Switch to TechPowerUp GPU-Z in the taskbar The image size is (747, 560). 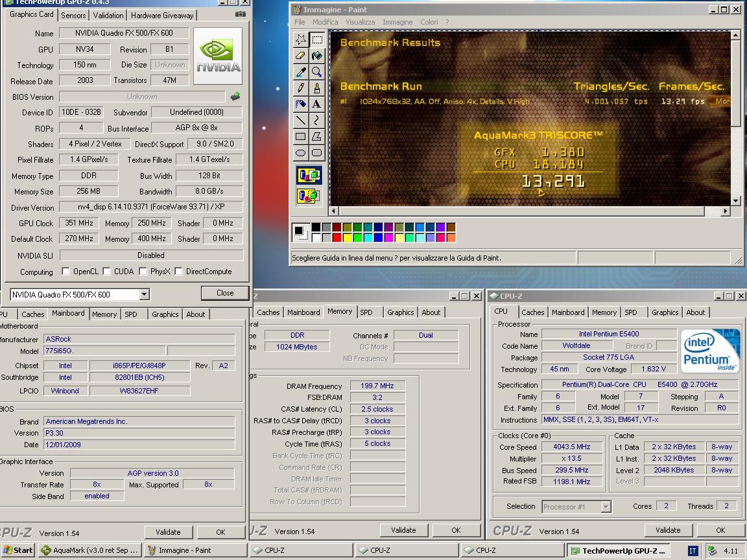(x=619, y=551)
